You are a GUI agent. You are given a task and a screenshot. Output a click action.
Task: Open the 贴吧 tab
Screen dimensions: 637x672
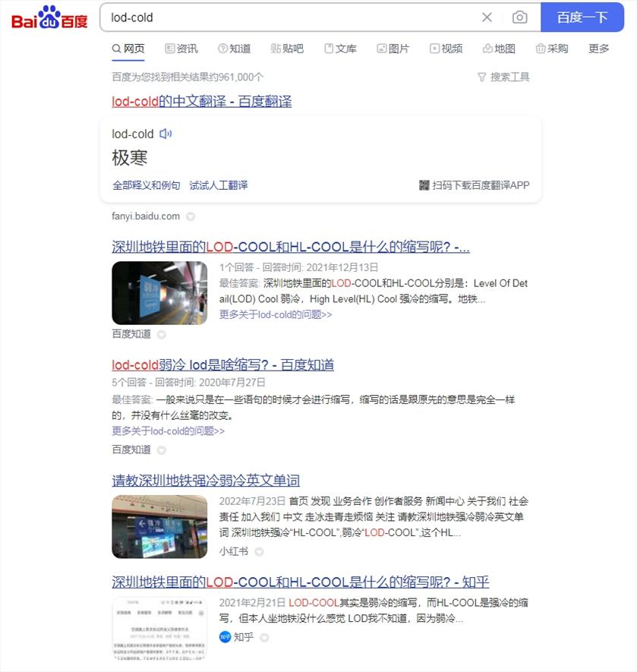point(287,49)
